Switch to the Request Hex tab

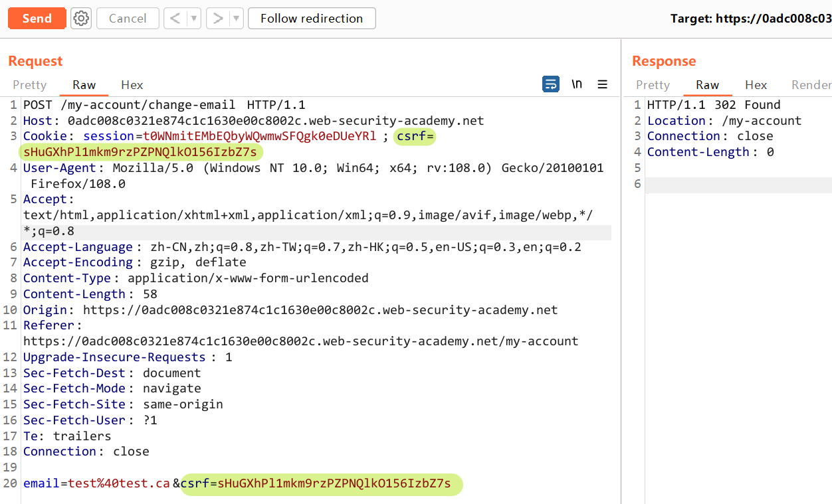pyautogui.click(x=132, y=85)
